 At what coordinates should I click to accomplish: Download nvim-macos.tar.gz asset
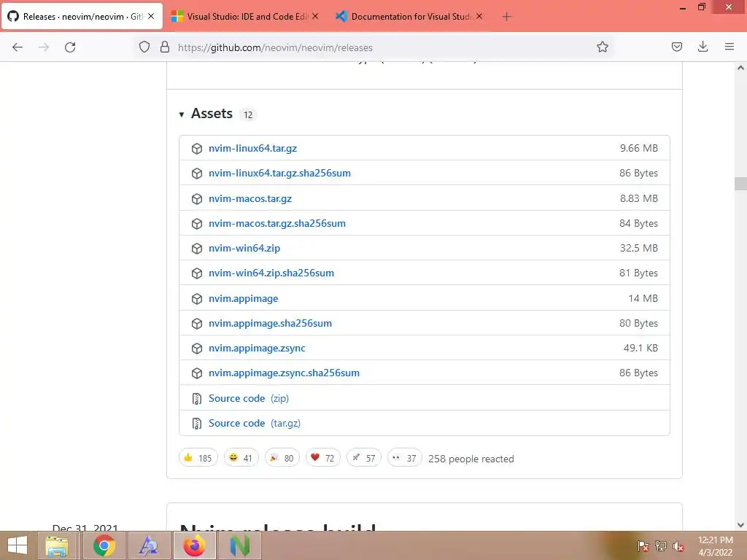[250, 198]
